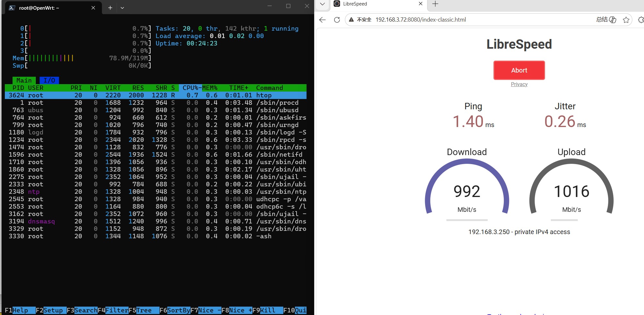This screenshot has width=644, height=315.
Task: Switch to htop Main tab
Action: click(x=24, y=80)
